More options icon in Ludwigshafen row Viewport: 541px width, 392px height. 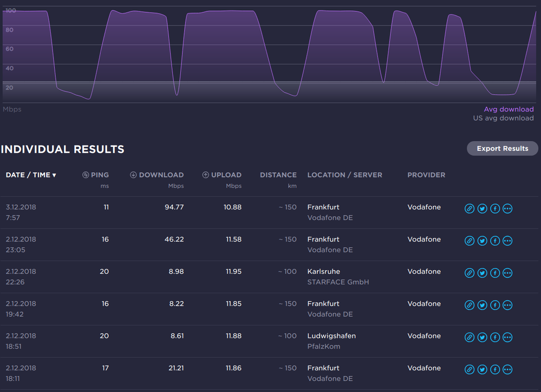507,337
